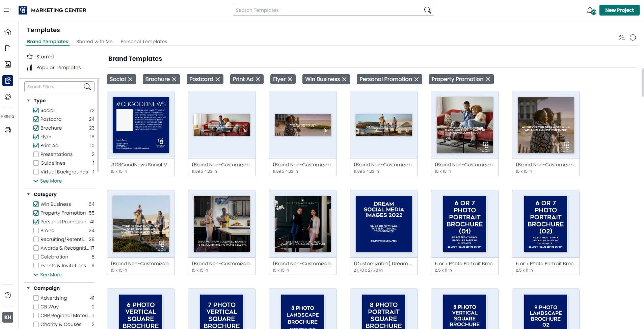This screenshot has width=644, height=329.
Task: Open the hamburger menu
Action: [x=6, y=10]
